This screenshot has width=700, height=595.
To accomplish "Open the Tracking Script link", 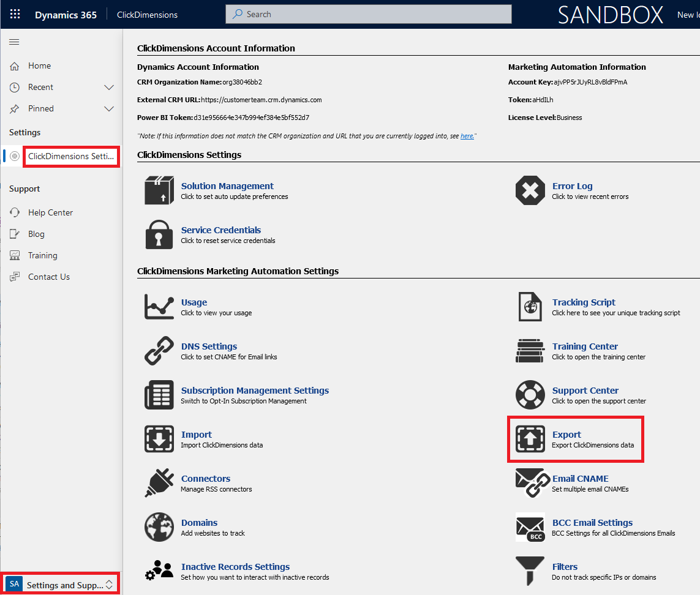I will point(584,302).
